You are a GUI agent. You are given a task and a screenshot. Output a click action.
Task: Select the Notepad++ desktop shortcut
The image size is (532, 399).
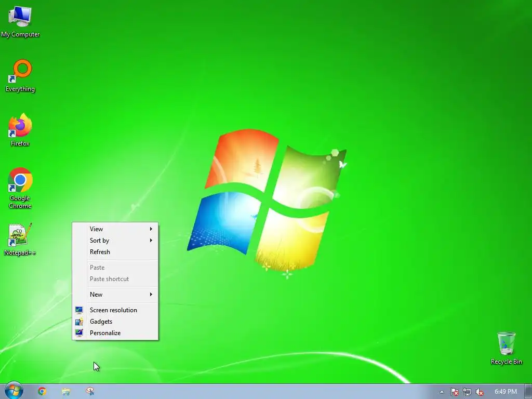[20, 239]
